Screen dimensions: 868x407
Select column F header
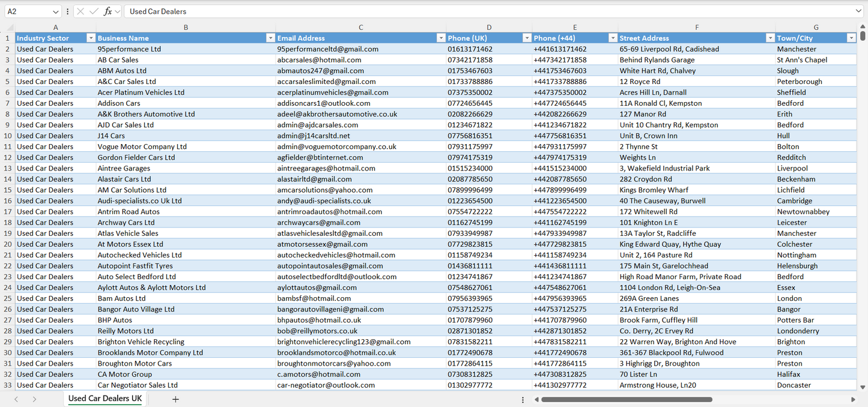coord(697,27)
